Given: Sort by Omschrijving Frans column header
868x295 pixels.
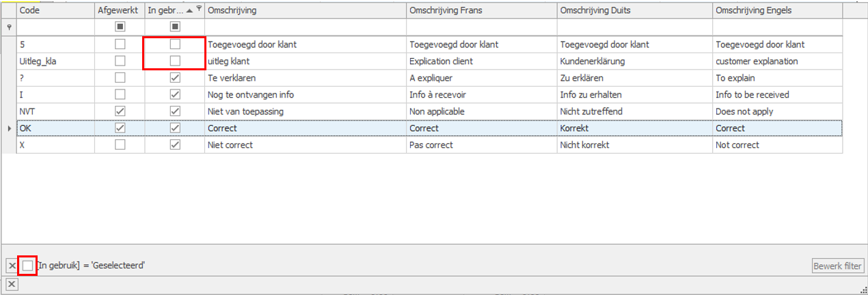Looking at the screenshot, I should (481, 10).
